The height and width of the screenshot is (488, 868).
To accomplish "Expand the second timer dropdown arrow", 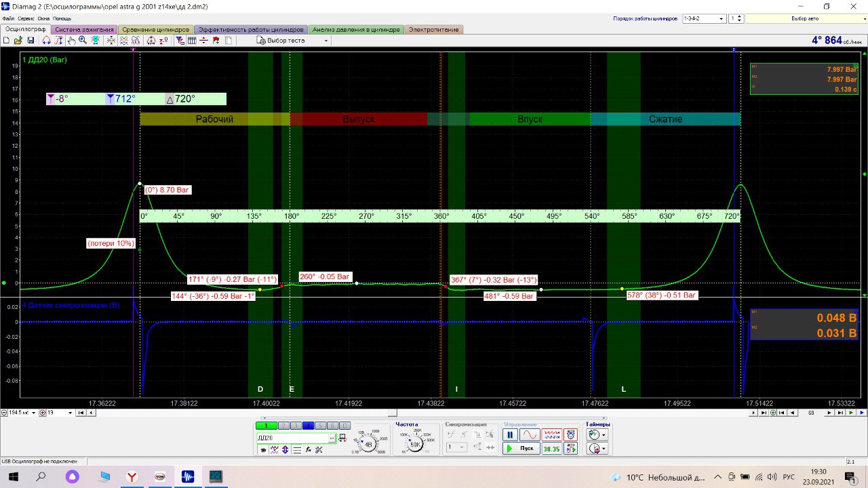I will click(604, 449).
